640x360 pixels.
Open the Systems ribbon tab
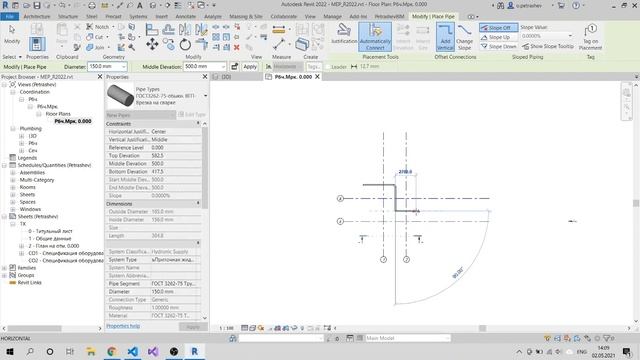138,16
